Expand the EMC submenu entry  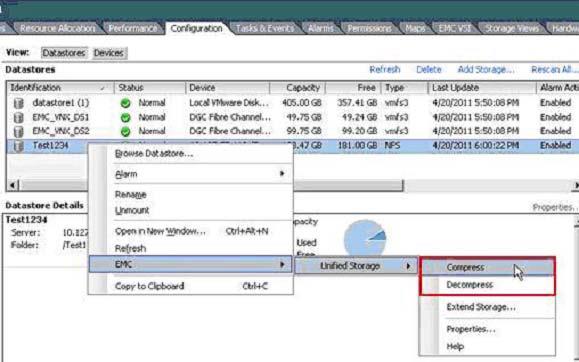coord(191,264)
